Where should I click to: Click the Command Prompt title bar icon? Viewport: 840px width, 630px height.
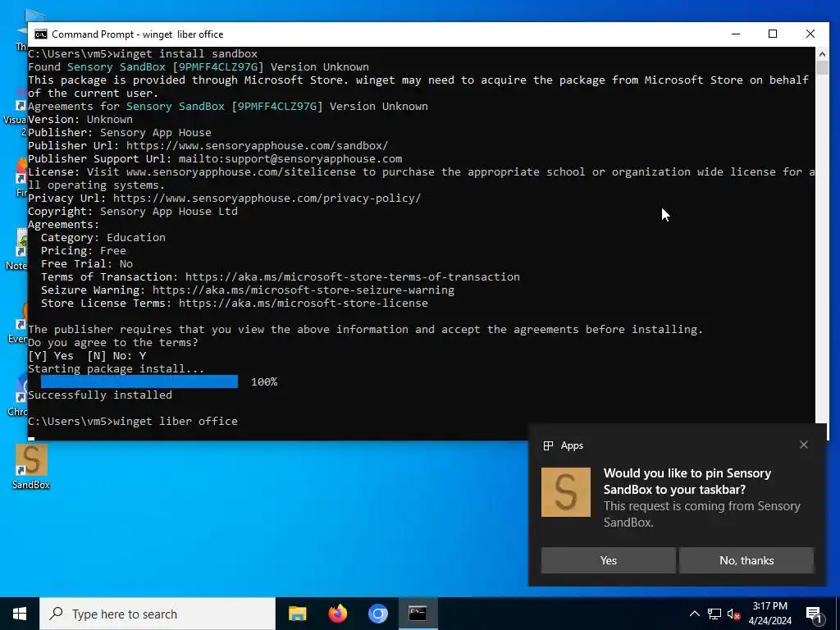(x=41, y=34)
